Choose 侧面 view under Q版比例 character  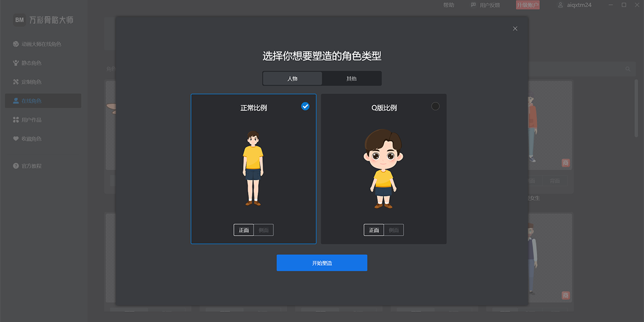(x=393, y=230)
